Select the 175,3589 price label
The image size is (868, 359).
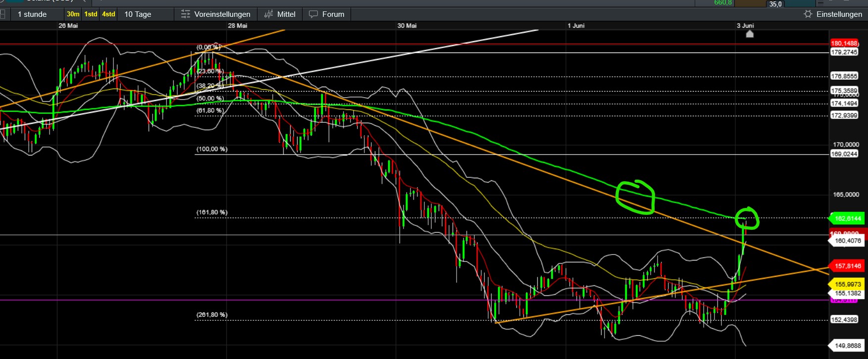844,91
